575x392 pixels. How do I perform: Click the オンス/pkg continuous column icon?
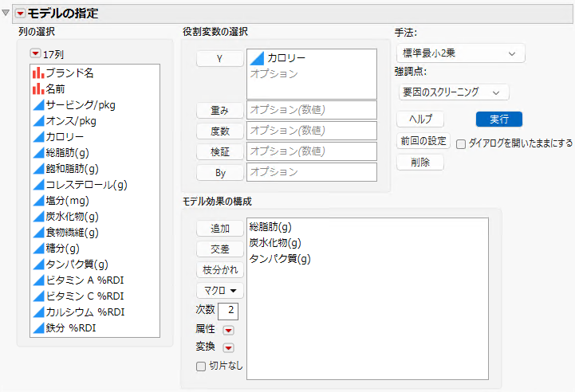(x=38, y=121)
